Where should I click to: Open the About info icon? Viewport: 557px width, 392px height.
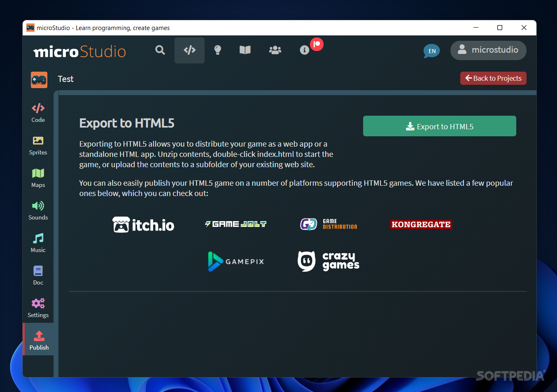(304, 50)
